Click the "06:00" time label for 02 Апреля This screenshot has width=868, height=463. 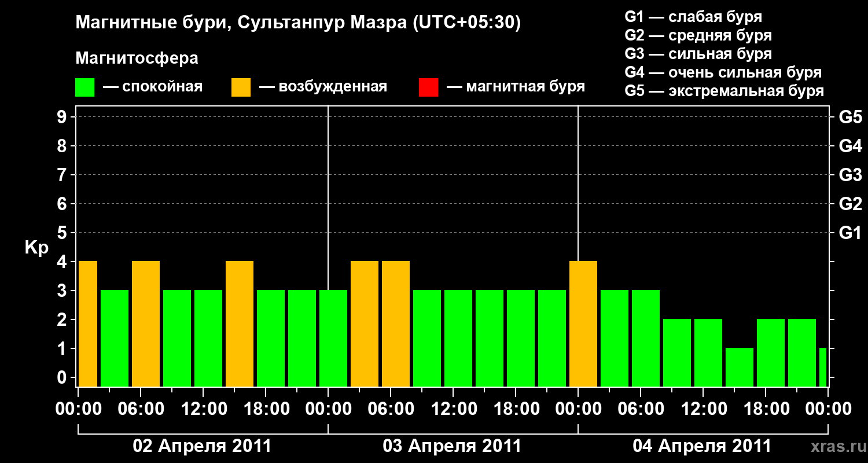pos(141,409)
